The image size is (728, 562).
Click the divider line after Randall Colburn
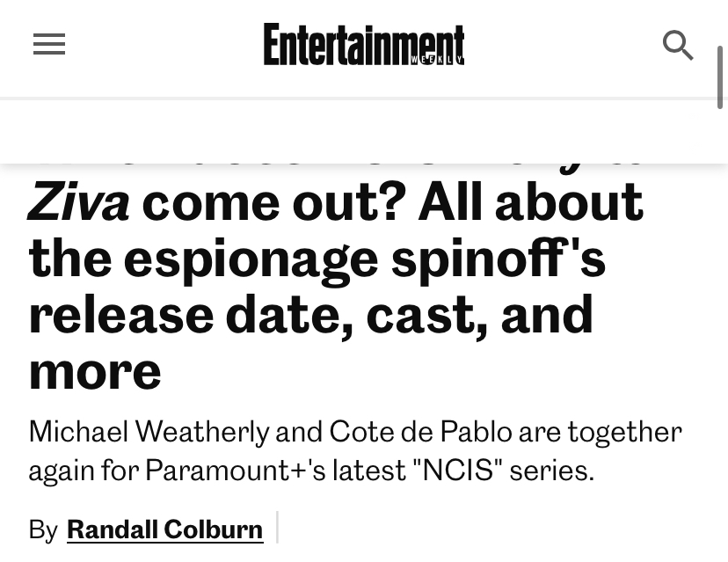coord(277,527)
